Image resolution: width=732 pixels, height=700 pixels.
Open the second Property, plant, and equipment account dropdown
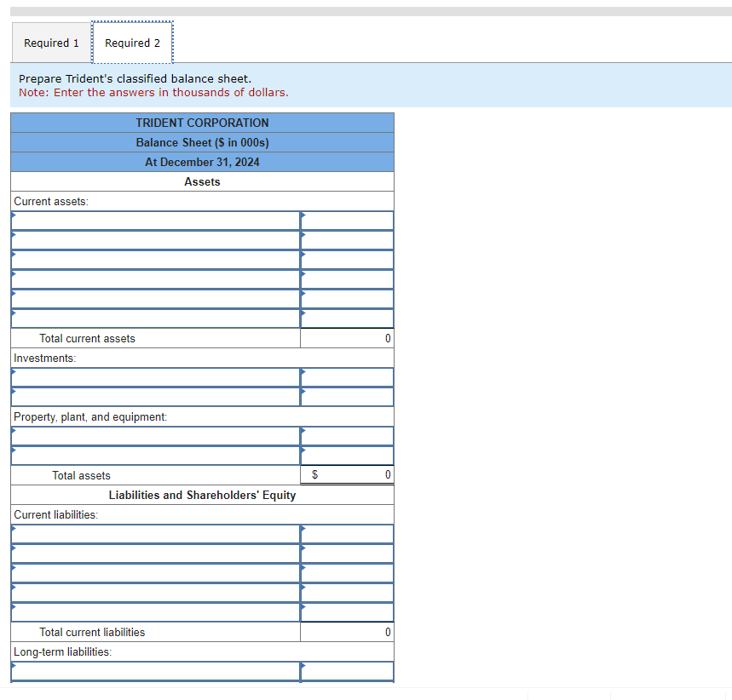point(154,455)
